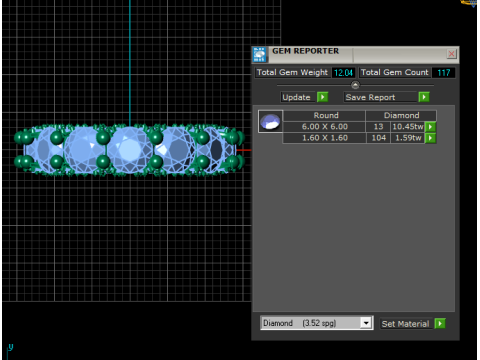Screen dimensions: 480x360
Task: Click the Gem Reporter panel icon
Action: pos(260,55)
